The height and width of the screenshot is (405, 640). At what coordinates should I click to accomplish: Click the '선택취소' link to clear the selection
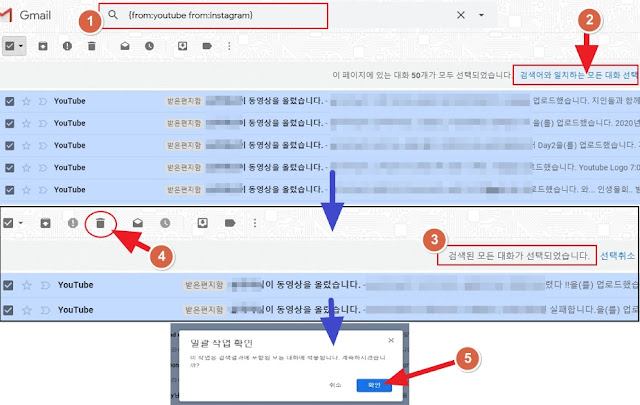618,256
